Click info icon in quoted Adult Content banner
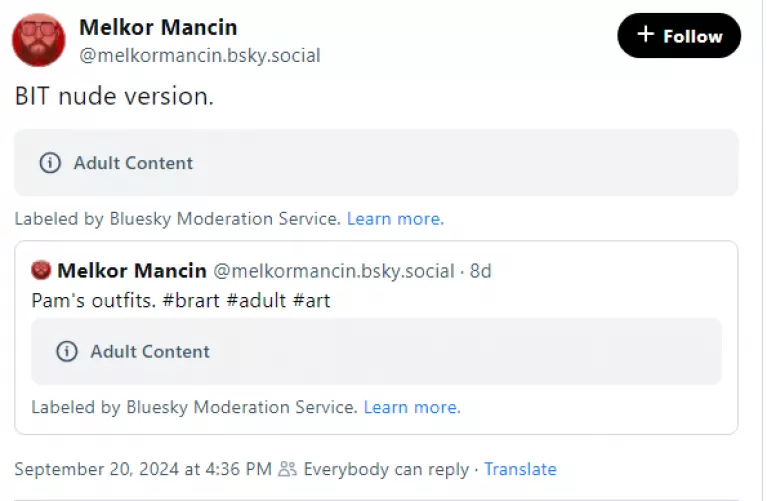The width and height of the screenshot is (767, 501). [x=67, y=351]
